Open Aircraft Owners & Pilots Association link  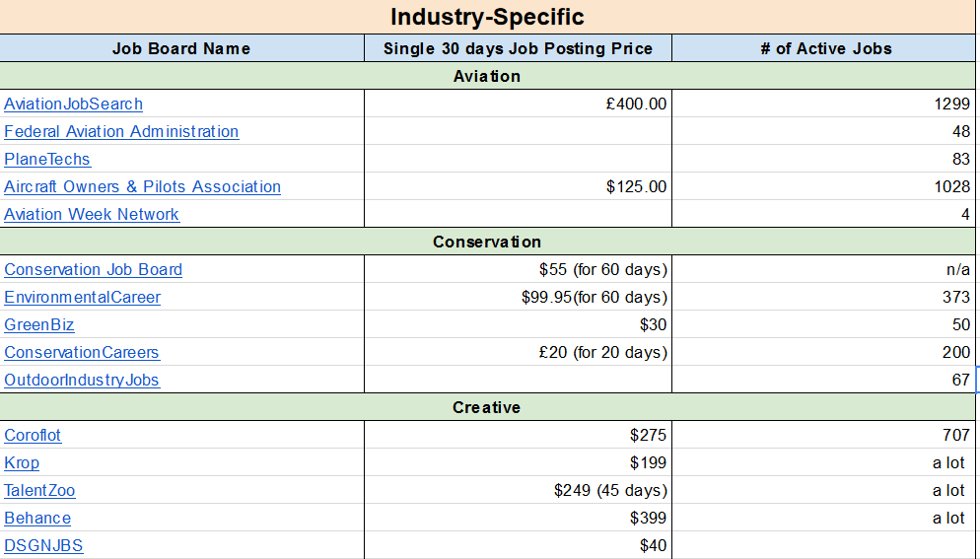(143, 186)
